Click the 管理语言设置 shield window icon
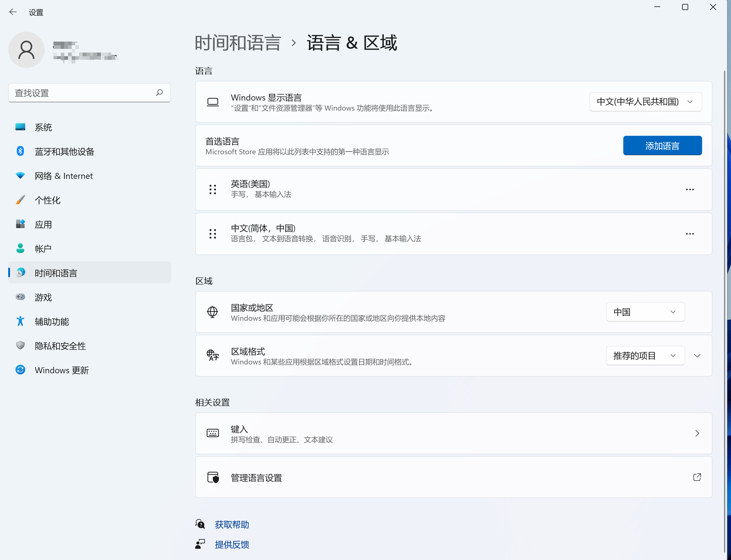731x560 pixels. pyautogui.click(x=213, y=478)
